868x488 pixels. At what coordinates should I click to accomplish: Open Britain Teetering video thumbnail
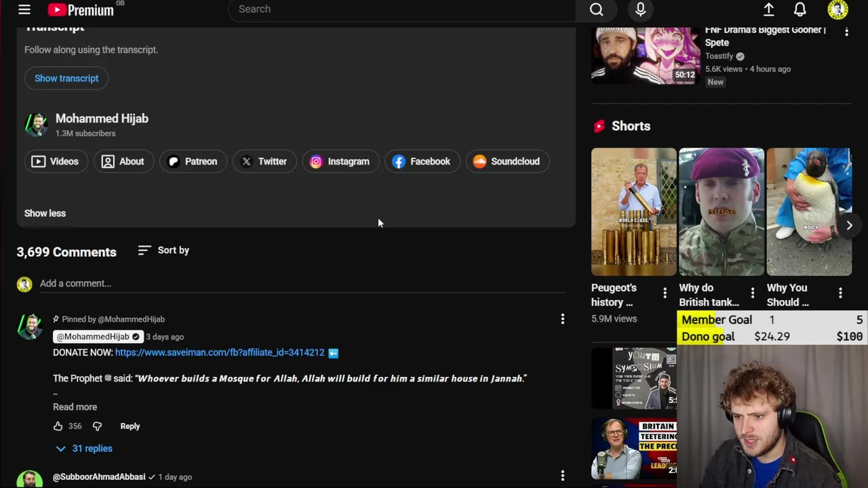[634, 449]
